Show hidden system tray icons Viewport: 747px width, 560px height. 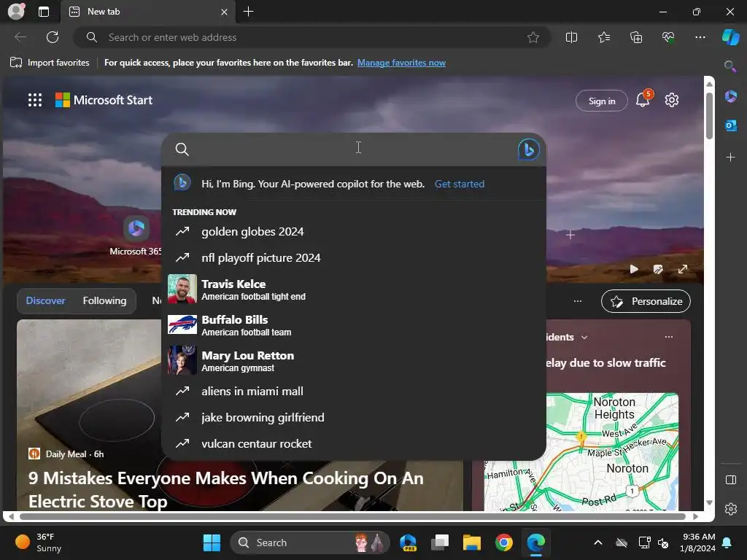pyautogui.click(x=598, y=542)
